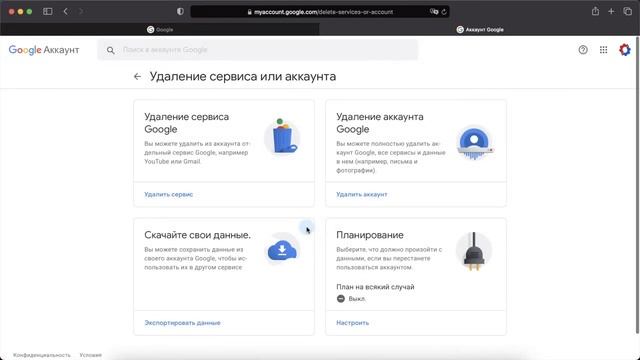
Task: Toggle the Safari sidebar icon
Action: (x=48, y=11)
